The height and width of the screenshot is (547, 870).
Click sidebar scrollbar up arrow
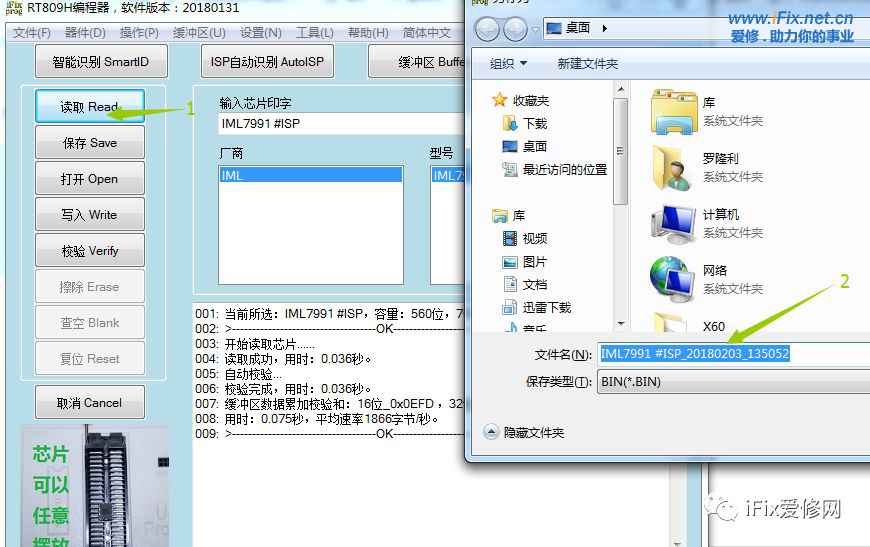(621, 89)
